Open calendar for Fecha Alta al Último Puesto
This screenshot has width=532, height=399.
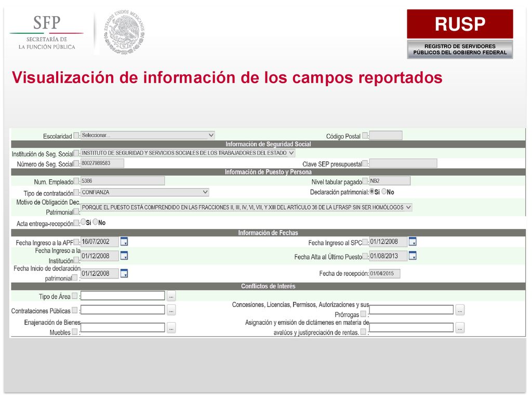413,256
